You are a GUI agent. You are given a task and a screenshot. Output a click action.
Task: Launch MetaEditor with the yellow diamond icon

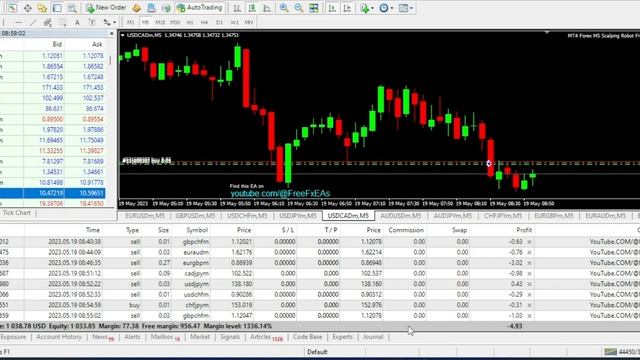click(136, 8)
